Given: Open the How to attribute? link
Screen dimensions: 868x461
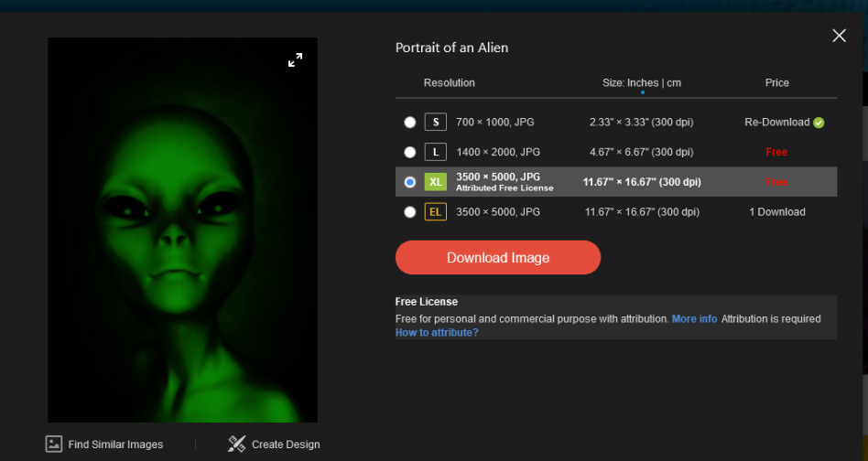Looking at the screenshot, I should click(437, 333).
